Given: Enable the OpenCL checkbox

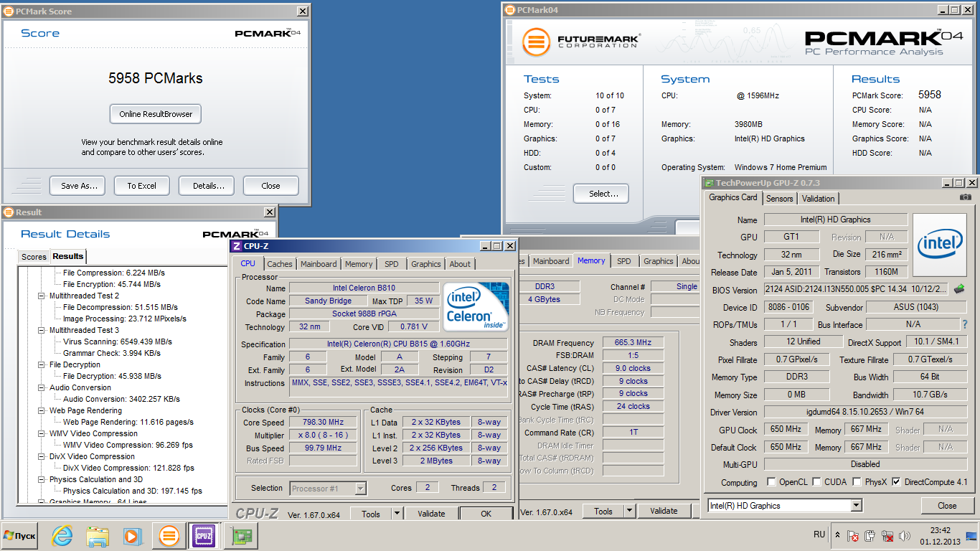Looking at the screenshot, I should (x=771, y=482).
